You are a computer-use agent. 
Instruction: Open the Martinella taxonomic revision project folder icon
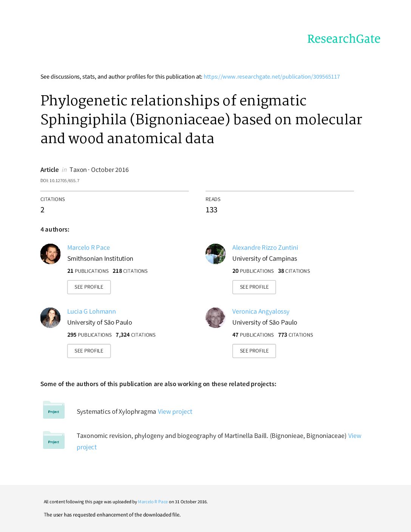tap(54, 441)
